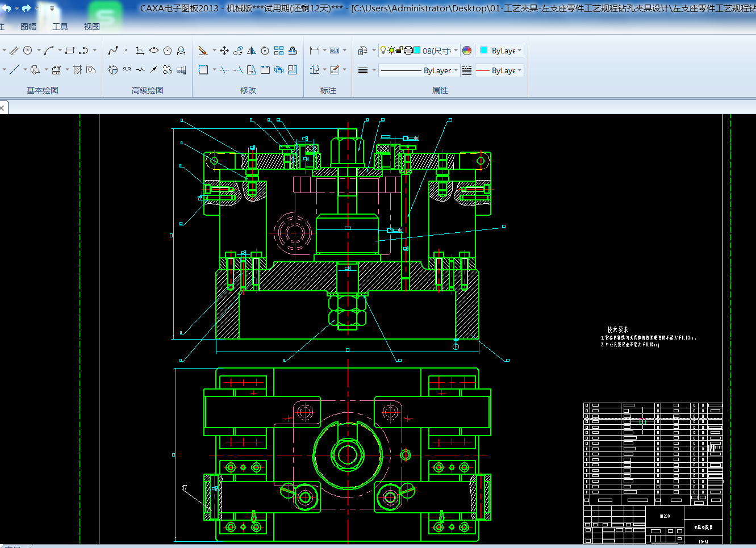Click the redo arrow button
Screen dimensions: 756x548
tap(26, 9)
